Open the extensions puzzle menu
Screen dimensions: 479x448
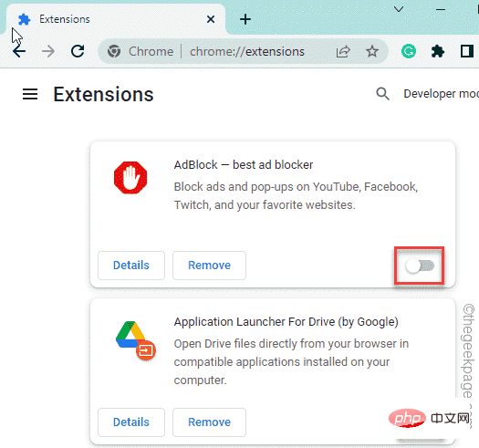[x=438, y=51]
